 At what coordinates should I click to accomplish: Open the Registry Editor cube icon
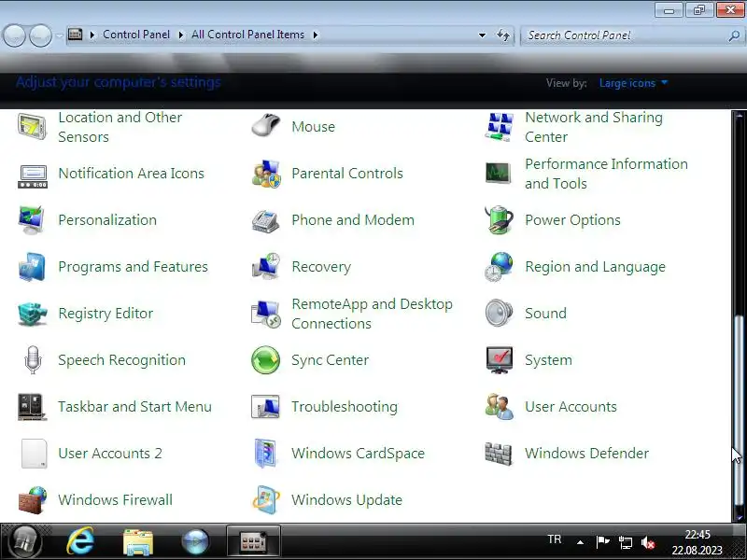[32, 314]
